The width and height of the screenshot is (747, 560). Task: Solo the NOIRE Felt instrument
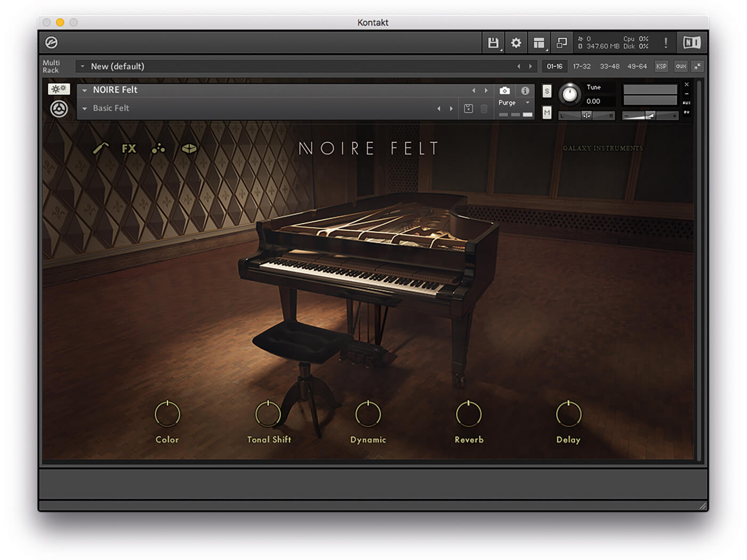tap(547, 91)
